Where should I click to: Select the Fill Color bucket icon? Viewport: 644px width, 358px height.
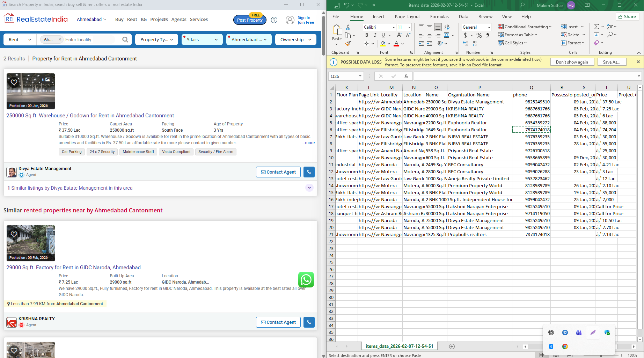point(383,43)
